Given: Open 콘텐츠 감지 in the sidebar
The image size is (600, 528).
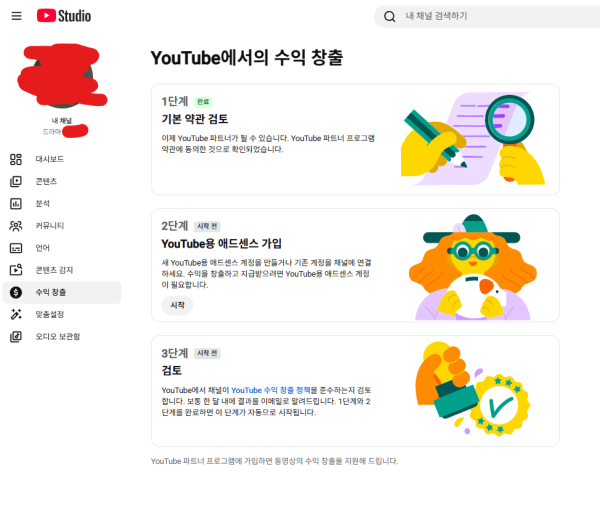Looking at the screenshot, I should (62, 270).
